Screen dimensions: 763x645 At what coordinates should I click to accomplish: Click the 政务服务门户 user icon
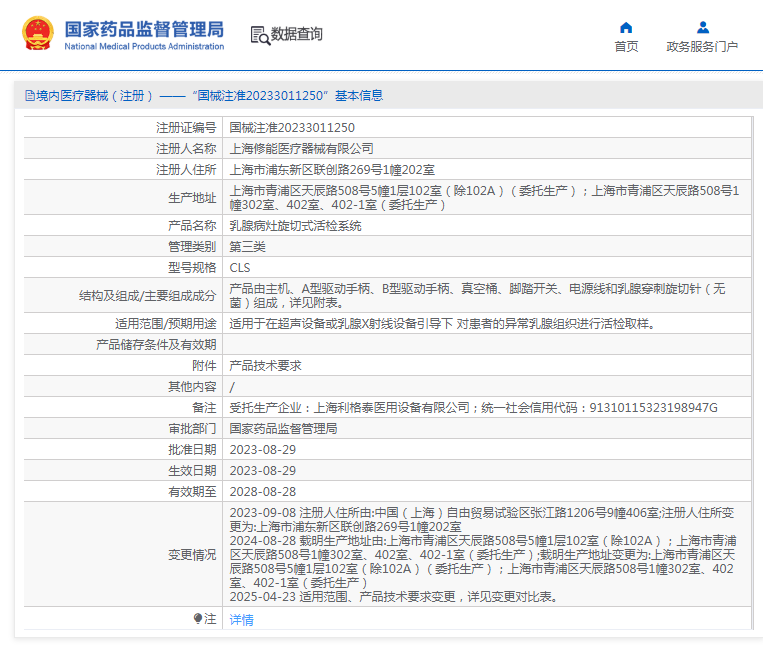(702, 27)
